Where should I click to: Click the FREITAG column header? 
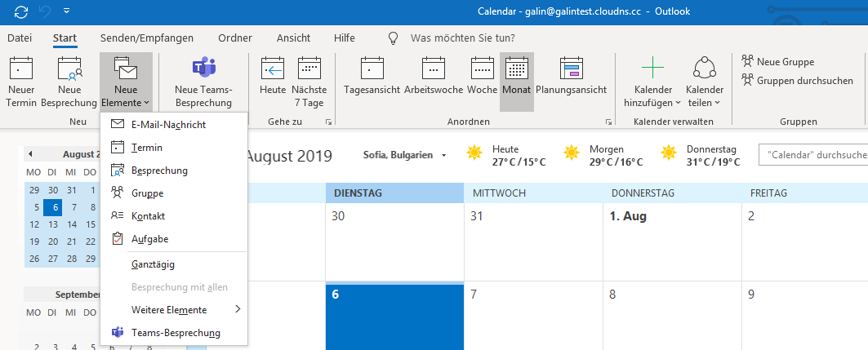tap(805, 193)
